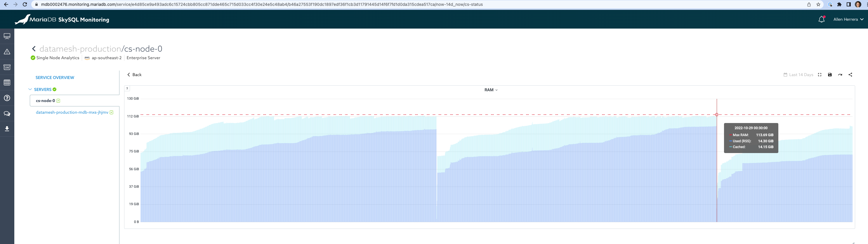The width and height of the screenshot is (868, 244).
Task: Enter fullscreen chart view
Action: (x=820, y=75)
